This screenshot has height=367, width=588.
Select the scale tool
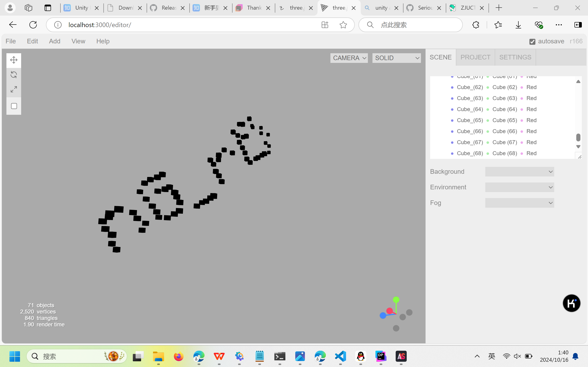click(14, 89)
